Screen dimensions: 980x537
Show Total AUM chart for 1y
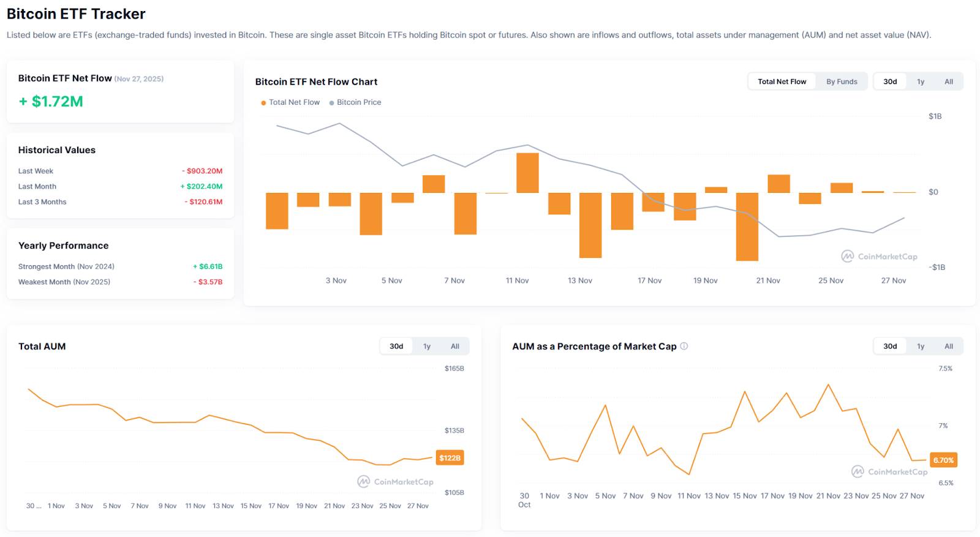[x=427, y=346]
